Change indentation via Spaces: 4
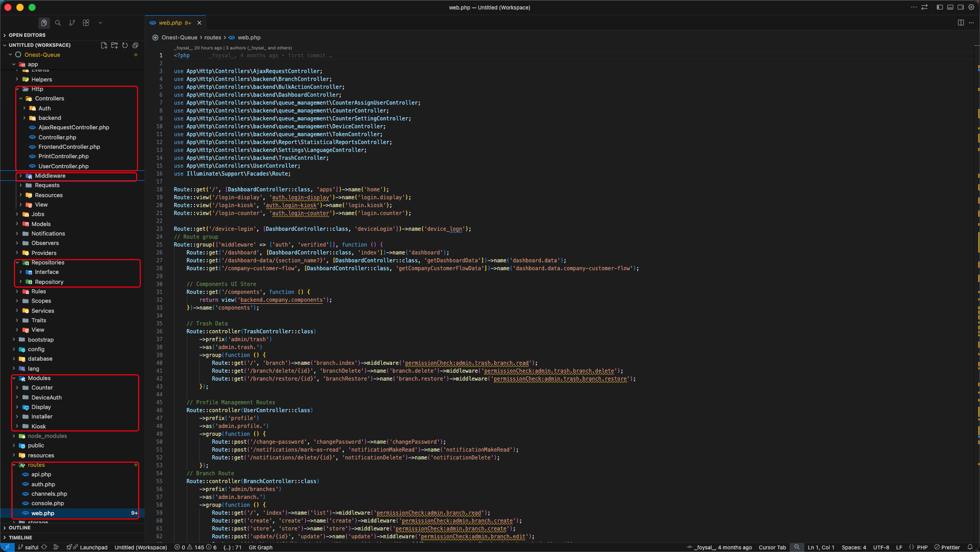Viewport: 980px width, 552px height. coord(854,547)
